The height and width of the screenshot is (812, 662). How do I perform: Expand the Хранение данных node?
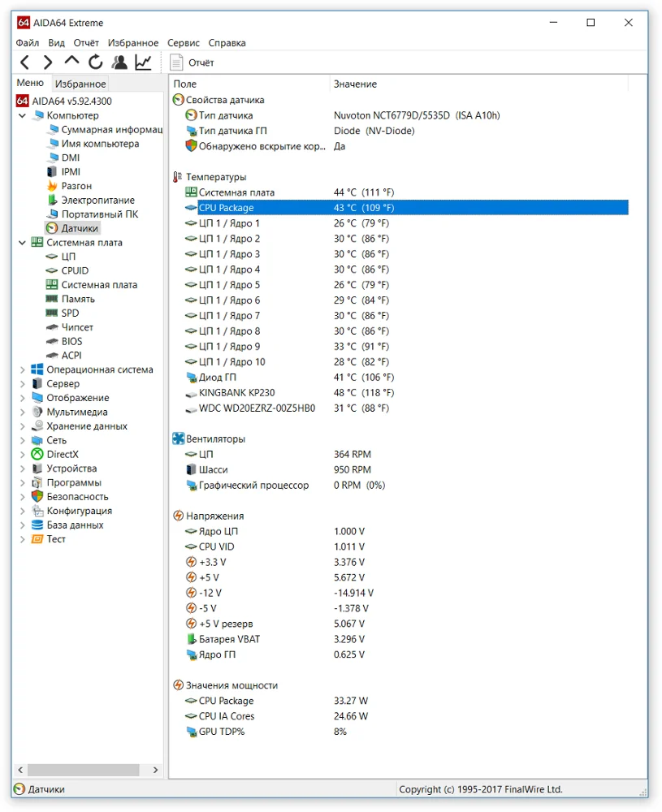[22, 426]
